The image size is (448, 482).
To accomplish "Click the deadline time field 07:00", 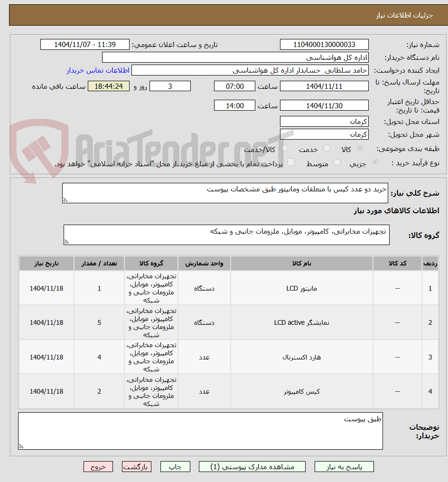I will [x=234, y=86].
